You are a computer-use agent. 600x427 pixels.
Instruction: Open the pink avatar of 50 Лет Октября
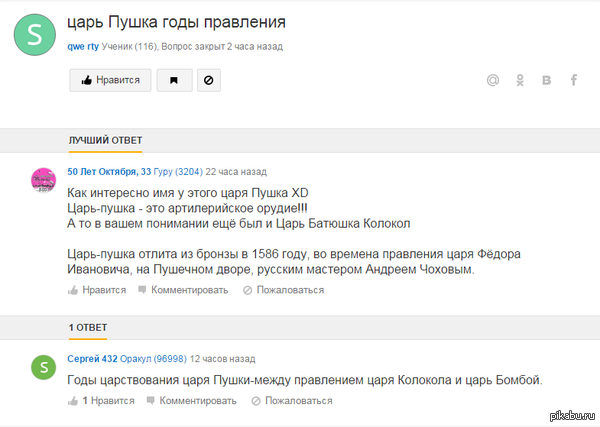(x=44, y=180)
